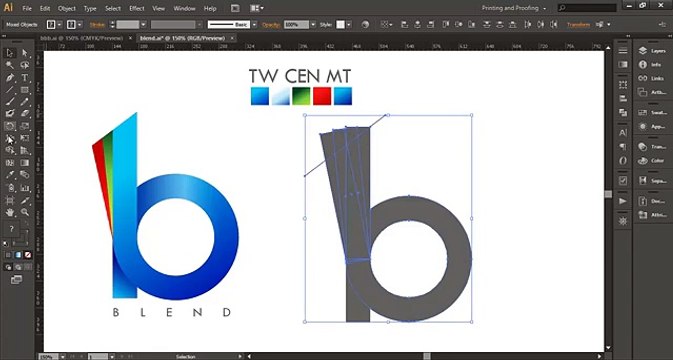This screenshot has height=360, width=673.
Task: Select the Gradient tool
Action: (25, 163)
